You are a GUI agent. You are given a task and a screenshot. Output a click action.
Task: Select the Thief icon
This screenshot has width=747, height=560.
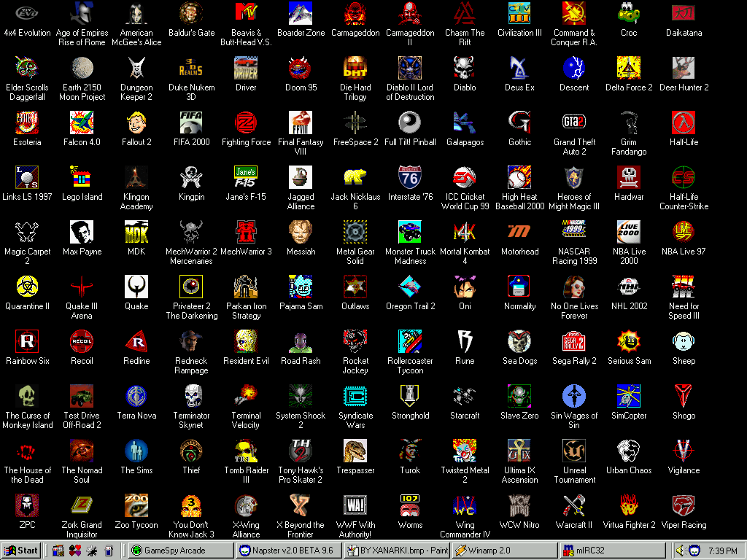(x=191, y=451)
